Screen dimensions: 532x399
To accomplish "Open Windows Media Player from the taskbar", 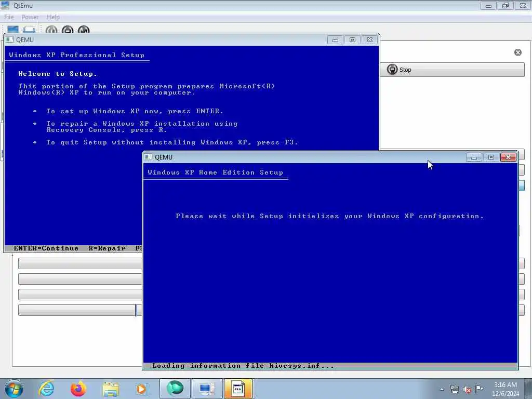I will tap(142, 389).
